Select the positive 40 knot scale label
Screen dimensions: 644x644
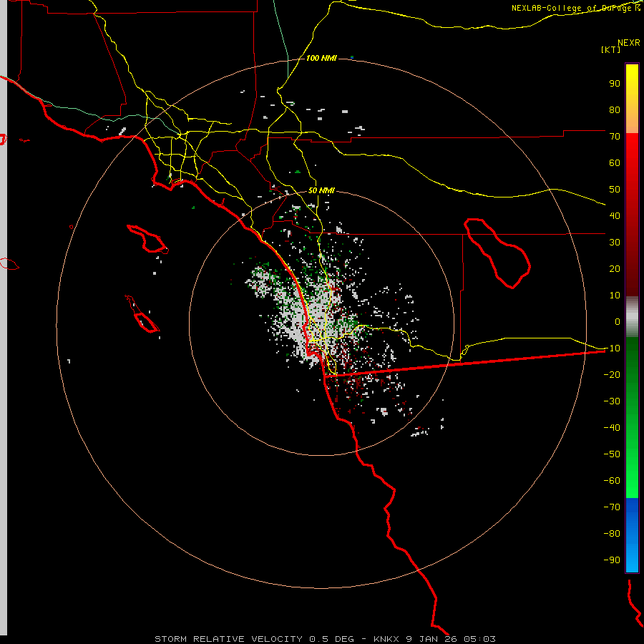pos(615,216)
